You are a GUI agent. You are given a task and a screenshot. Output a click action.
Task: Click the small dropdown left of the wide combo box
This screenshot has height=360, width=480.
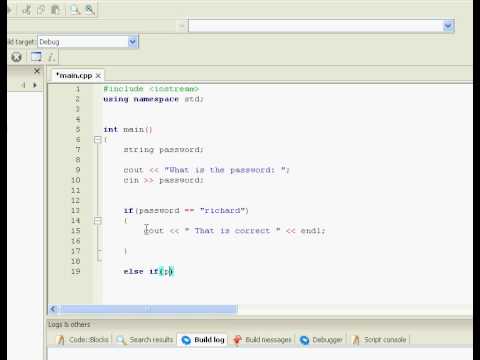(x=182, y=26)
